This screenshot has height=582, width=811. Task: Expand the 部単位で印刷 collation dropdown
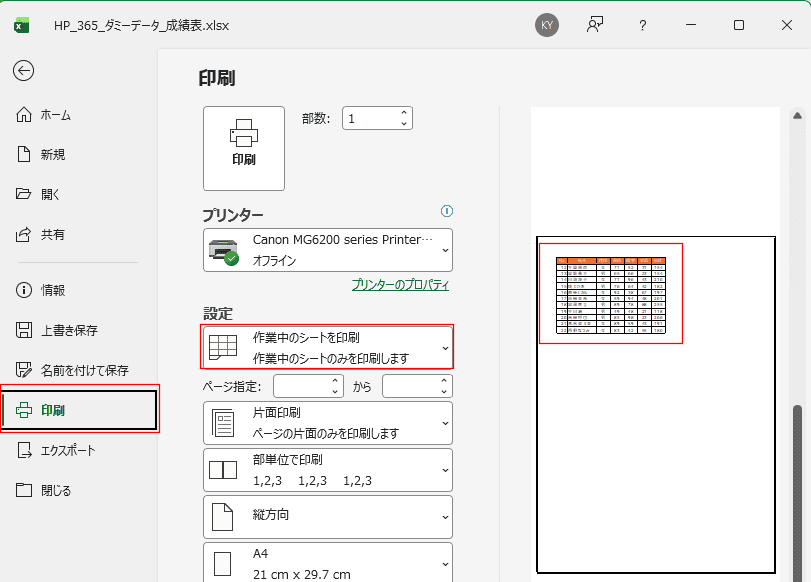[328, 470]
